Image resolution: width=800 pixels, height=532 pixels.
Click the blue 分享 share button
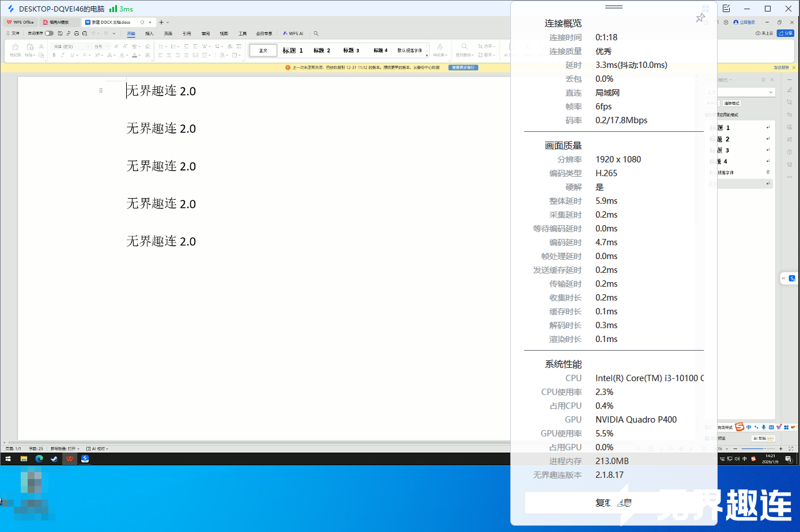(786, 33)
